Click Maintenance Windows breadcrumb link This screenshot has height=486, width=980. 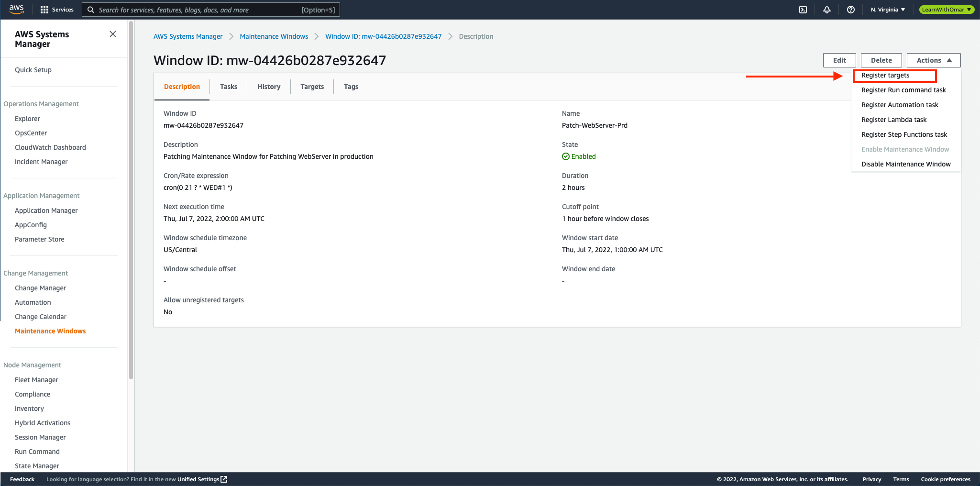[274, 36]
